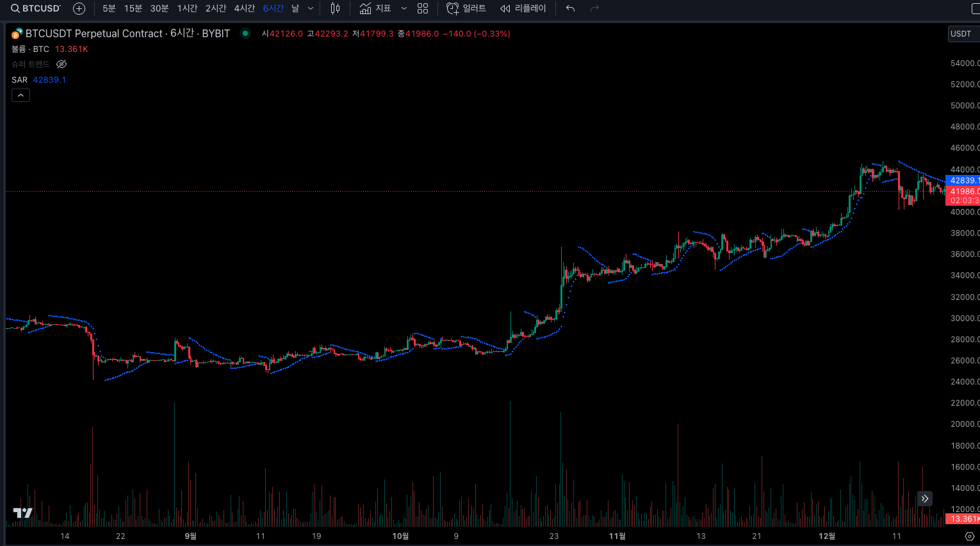Open chart settings gear at bottom right
Viewport: 980px width, 546px height.
(969, 536)
